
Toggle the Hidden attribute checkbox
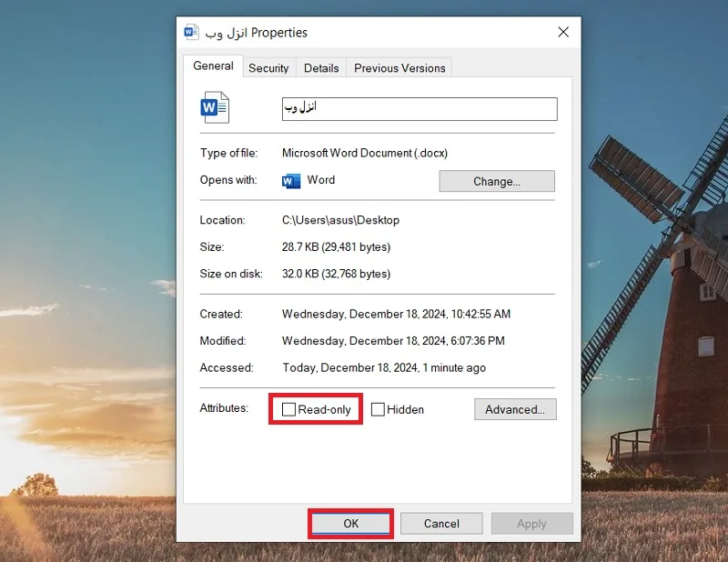[x=378, y=409]
